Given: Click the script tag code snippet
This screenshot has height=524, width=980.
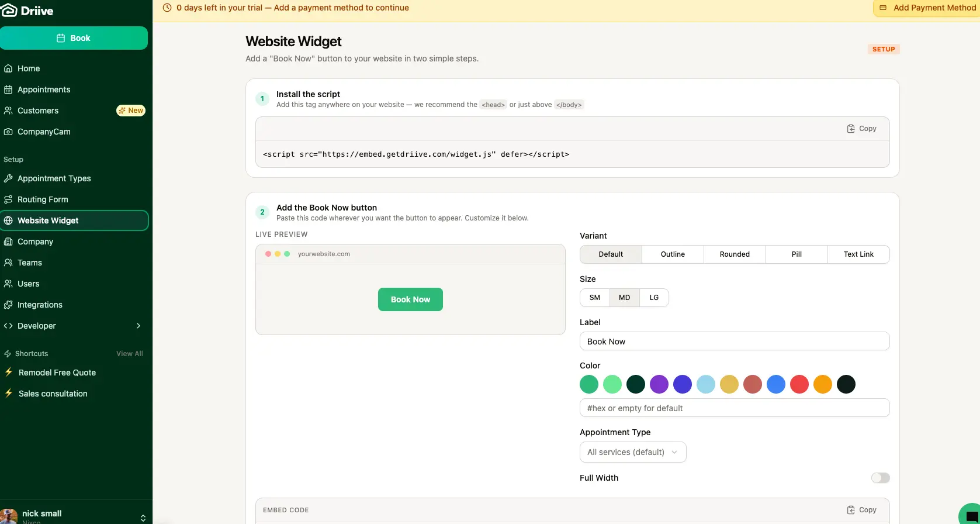Looking at the screenshot, I should coord(416,154).
